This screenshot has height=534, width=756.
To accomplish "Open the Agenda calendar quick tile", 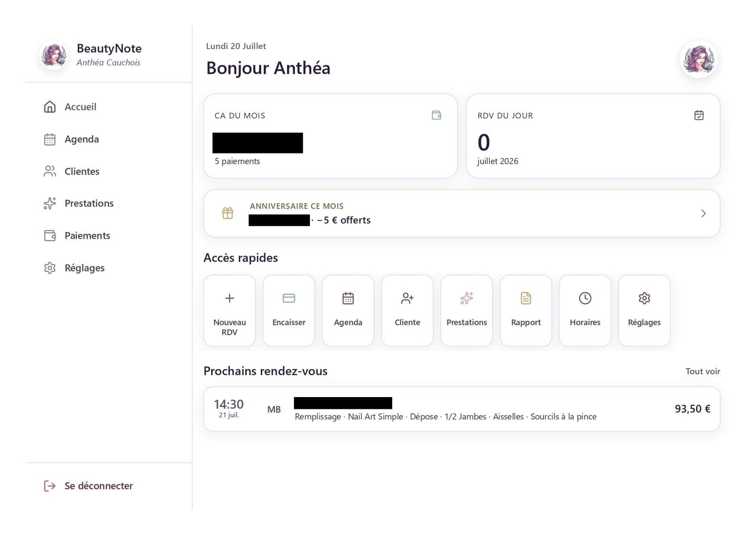I will (x=348, y=311).
